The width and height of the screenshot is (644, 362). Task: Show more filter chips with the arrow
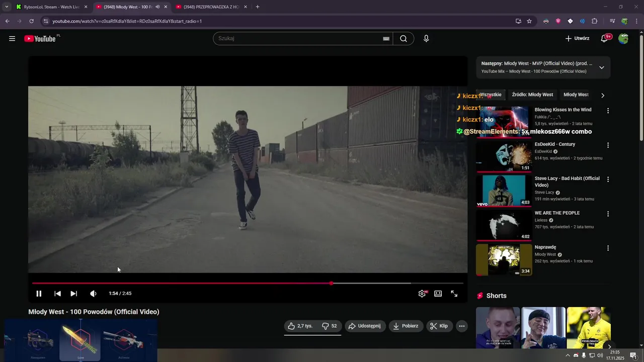[x=603, y=95]
